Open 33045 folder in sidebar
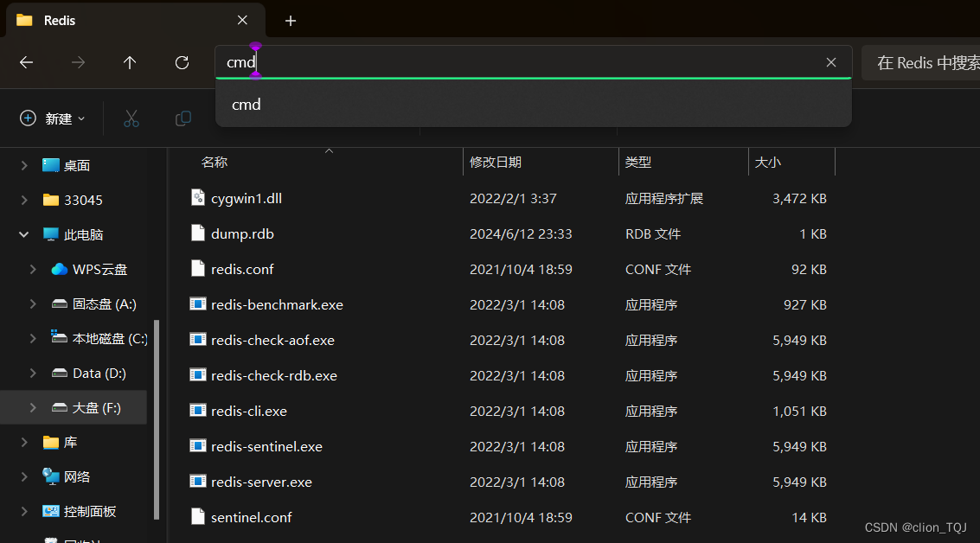This screenshot has width=980, height=543. 73,200
